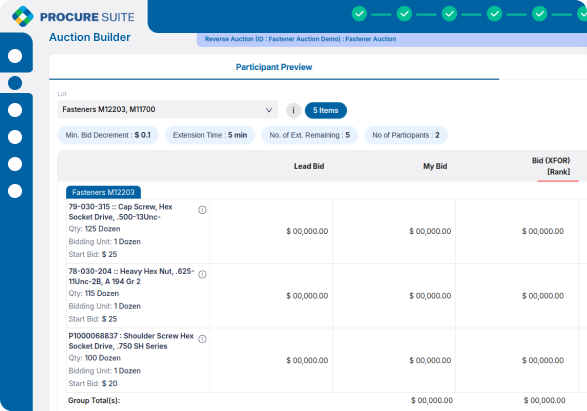
Task: Open info icon for Shoulder Screw item
Action: pyautogui.click(x=202, y=339)
